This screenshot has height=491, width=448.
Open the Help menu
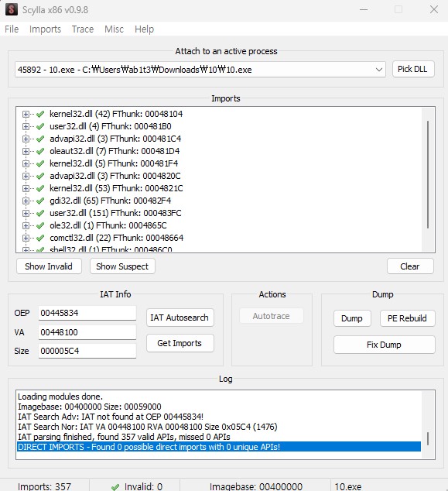click(x=144, y=29)
